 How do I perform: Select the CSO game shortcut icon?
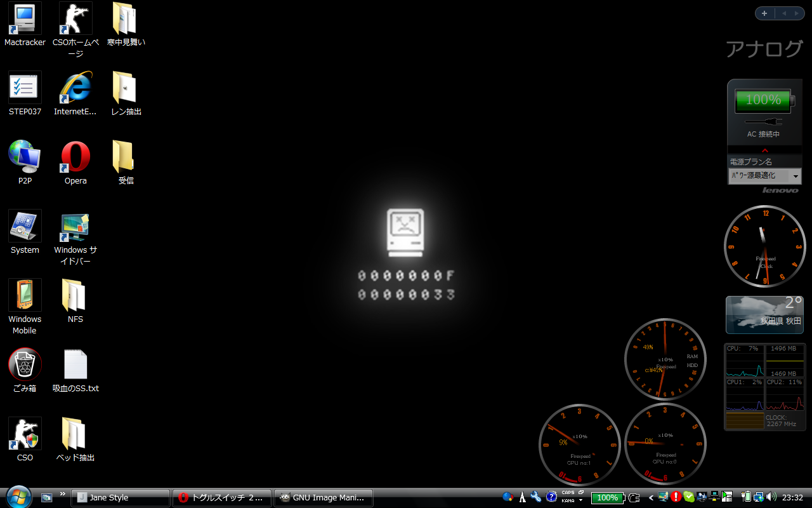point(25,440)
